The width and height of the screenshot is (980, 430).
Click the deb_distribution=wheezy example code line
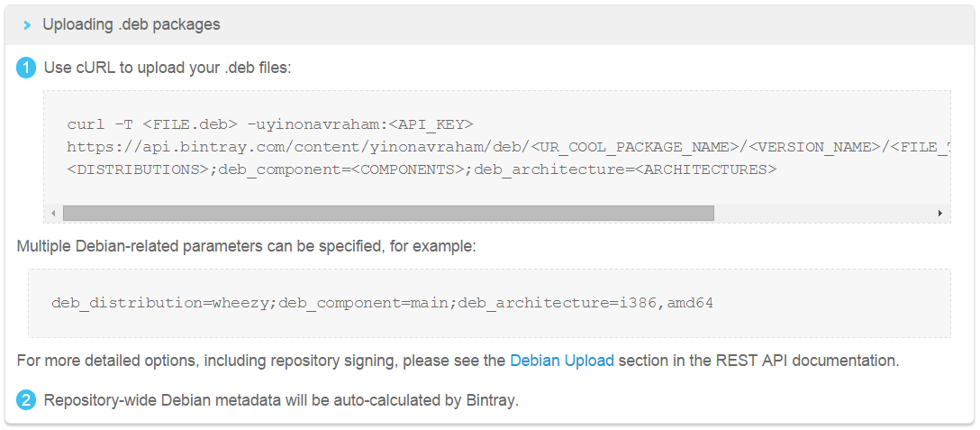point(382,303)
